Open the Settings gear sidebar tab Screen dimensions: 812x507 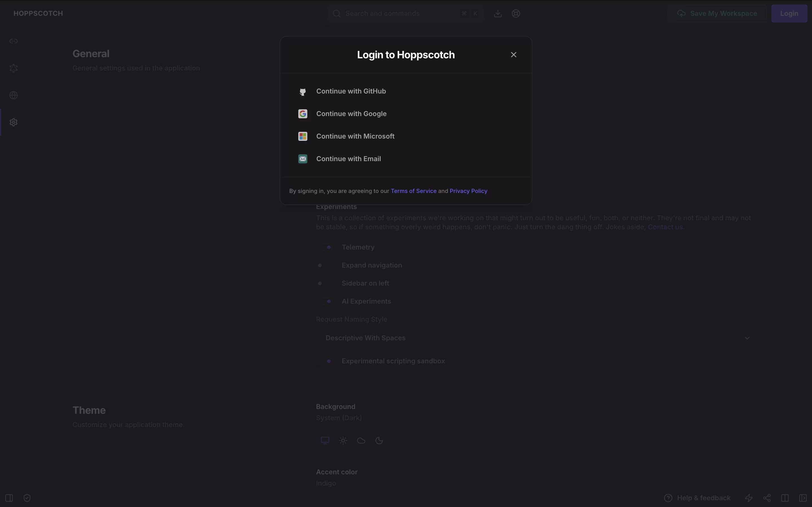coord(14,123)
